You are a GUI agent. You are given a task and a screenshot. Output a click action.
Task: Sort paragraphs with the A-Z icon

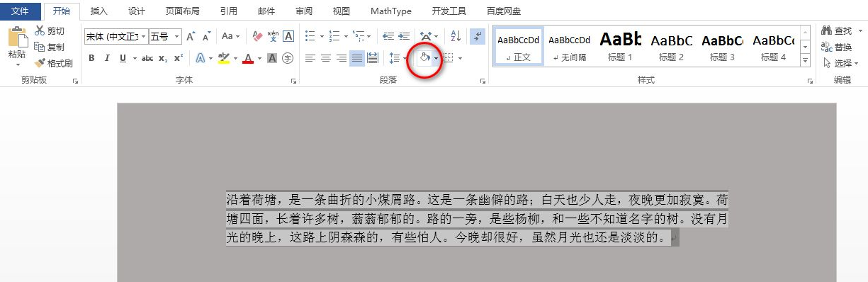[456, 36]
